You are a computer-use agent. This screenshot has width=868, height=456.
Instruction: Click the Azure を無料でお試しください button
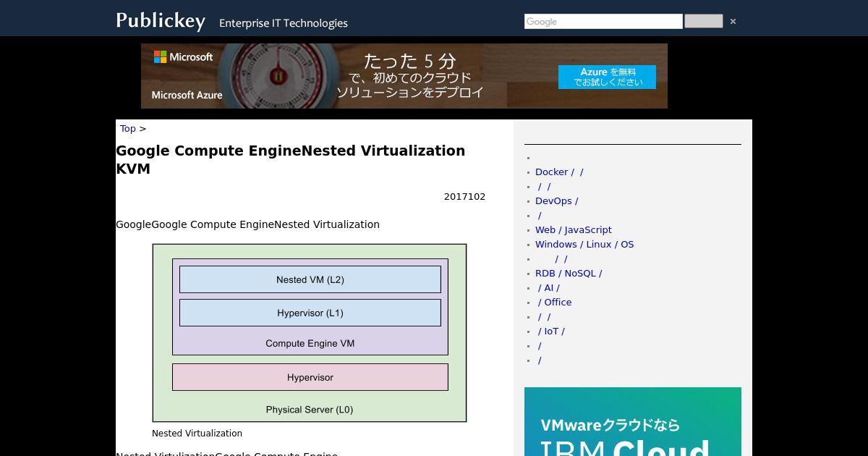tap(607, 77)
